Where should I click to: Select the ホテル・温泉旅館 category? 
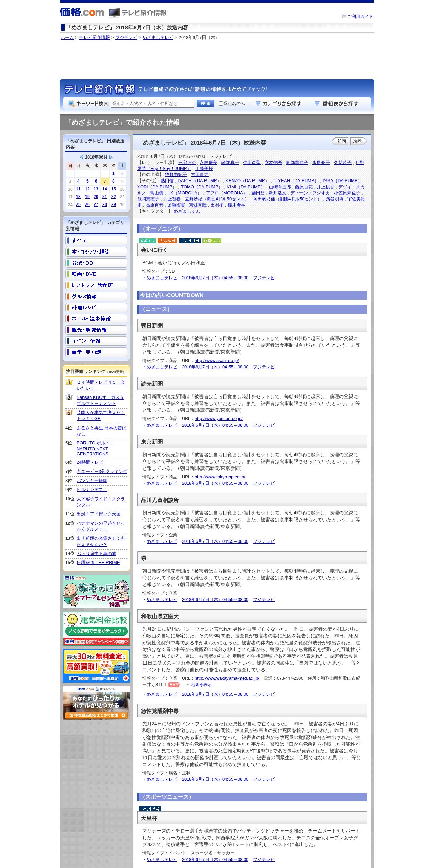coord(96,318)
